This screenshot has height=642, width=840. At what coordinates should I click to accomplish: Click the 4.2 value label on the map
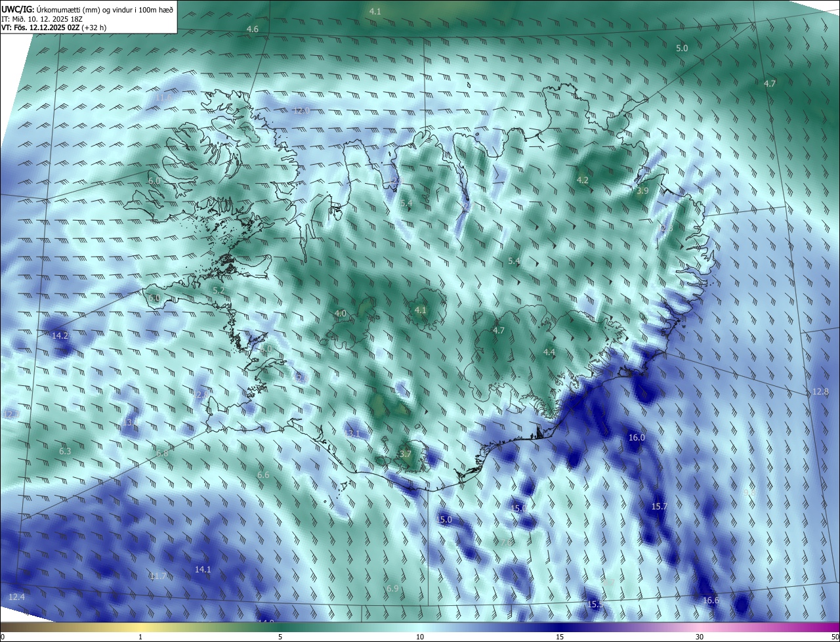[x=583, y=180]
